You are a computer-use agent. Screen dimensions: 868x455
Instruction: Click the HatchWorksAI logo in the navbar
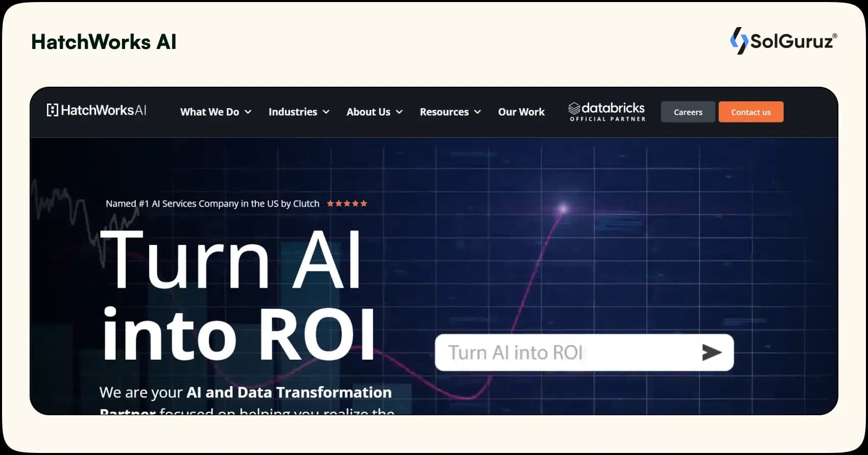[97, 110]
